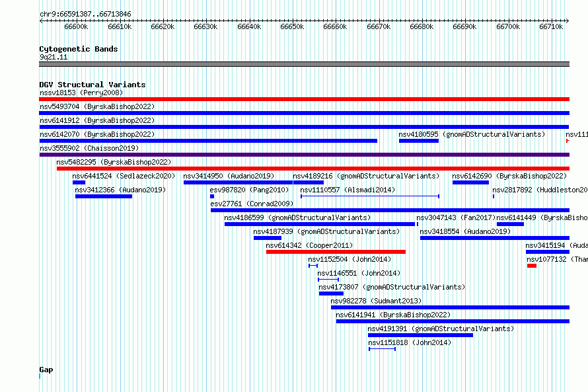Screen dimensions: 588x392
Task: Open nsv1151818 (John2014) variant label
Action: [x=410, y=342]
